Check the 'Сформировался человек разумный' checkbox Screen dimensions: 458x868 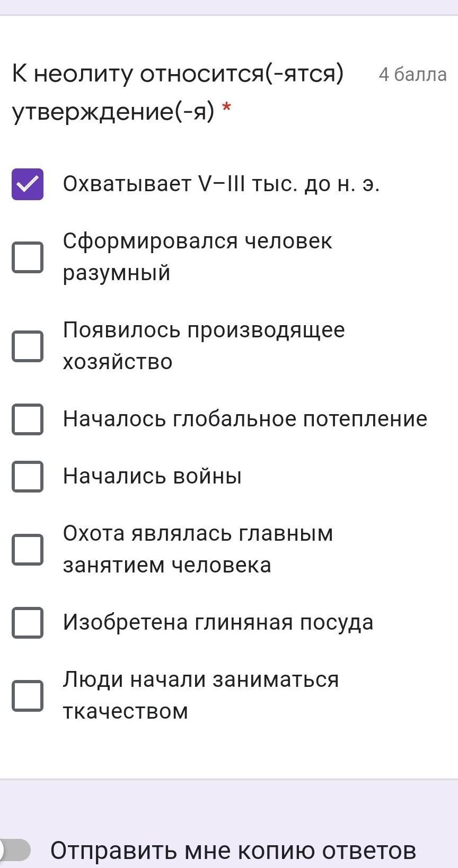(x=28, y=257)
